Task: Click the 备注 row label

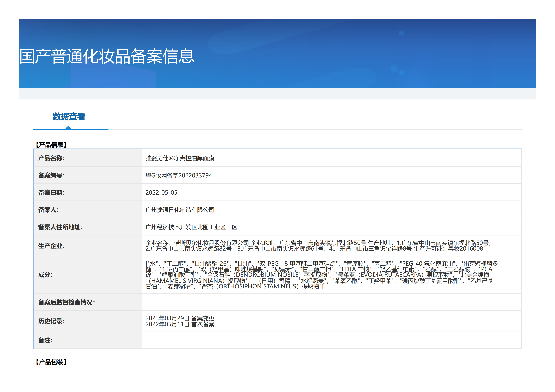Action: click(45, 340)
